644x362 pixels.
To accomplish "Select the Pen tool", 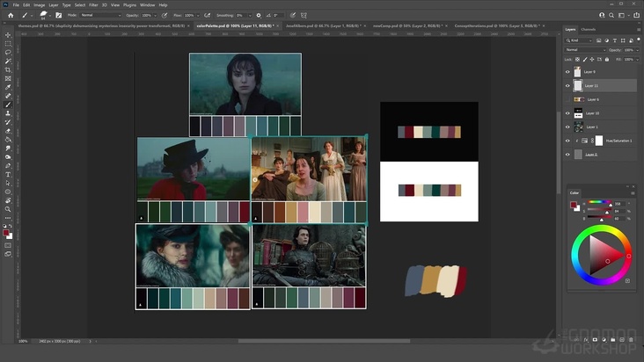I will pos(8,166).
